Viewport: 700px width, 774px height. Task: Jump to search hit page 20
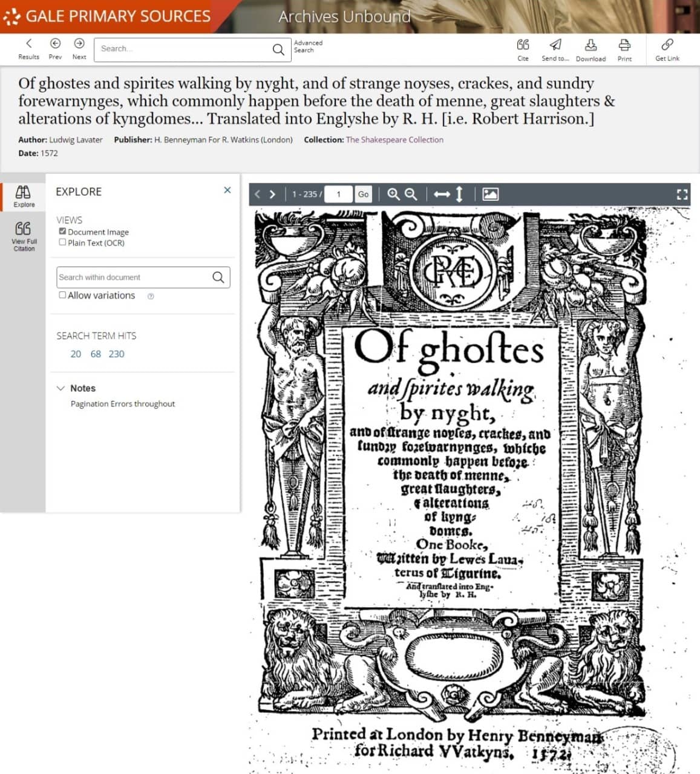point(76,354)
